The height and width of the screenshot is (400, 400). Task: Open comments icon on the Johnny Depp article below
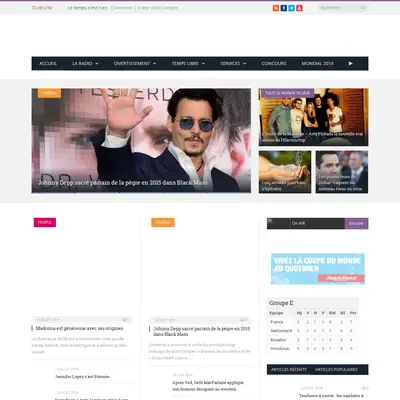(x=243, y=320)
